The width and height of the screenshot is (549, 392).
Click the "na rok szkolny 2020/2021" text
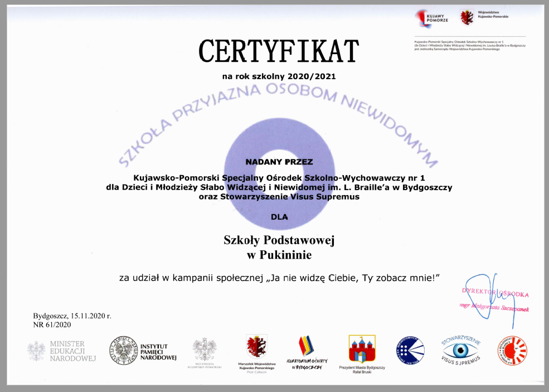279,75
